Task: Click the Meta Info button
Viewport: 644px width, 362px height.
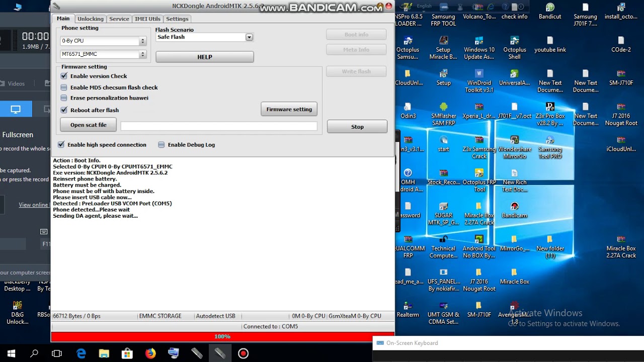Action: (356, 50)
